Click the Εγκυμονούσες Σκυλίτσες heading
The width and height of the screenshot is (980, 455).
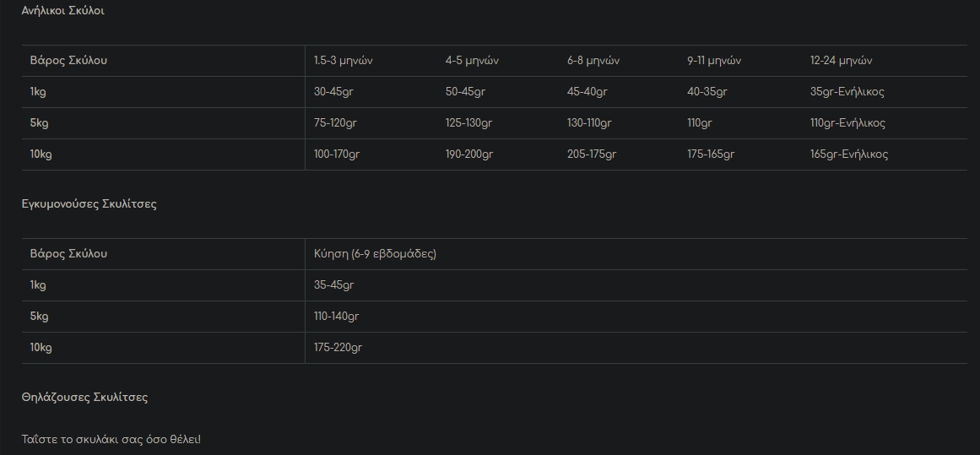tap(89, 204)
